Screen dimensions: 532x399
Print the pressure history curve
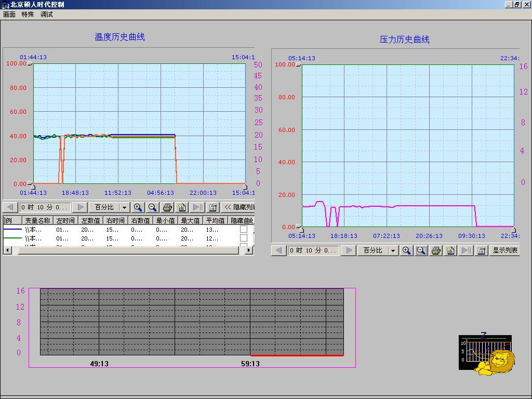pos(436,250)
